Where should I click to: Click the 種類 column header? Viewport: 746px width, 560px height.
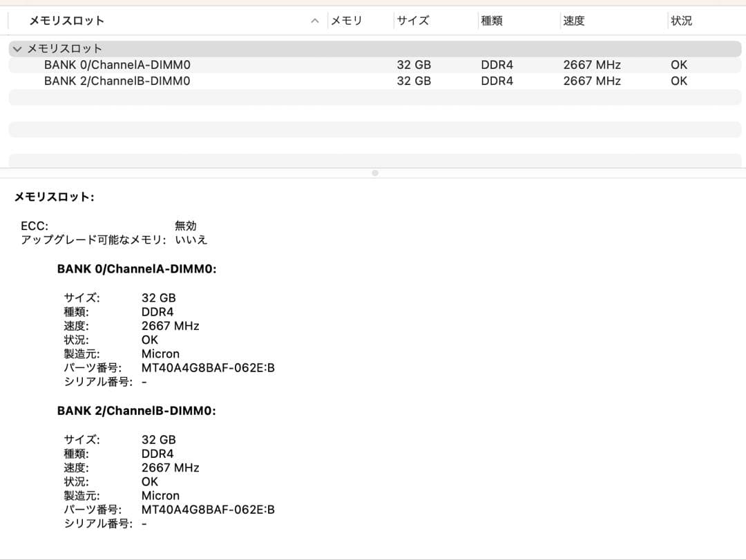(x=490, y=21)
